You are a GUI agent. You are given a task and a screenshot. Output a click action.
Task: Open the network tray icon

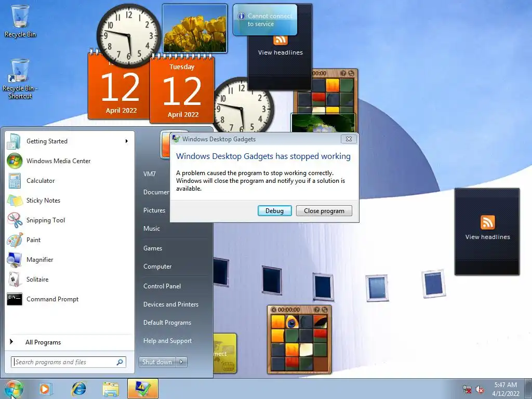pyautogui.click(x=467, y=389)
